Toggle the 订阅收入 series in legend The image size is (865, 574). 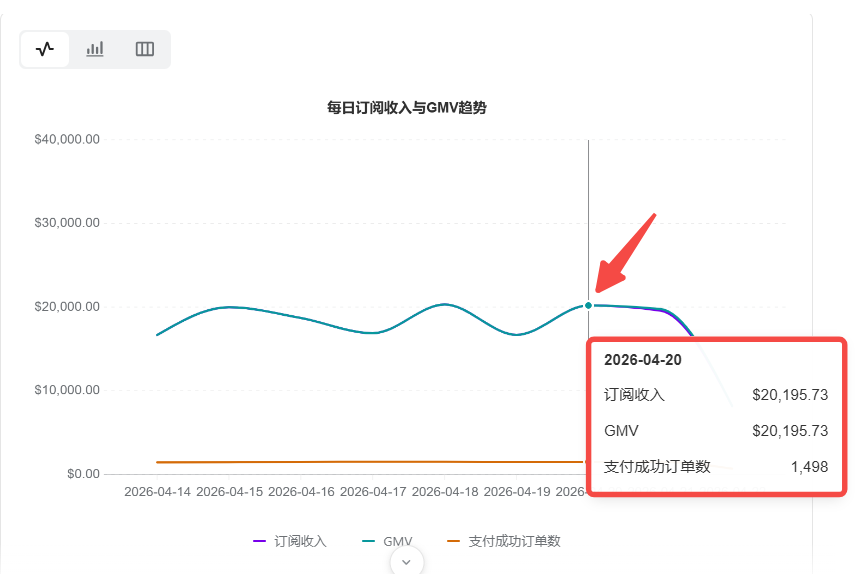[x=291, y=541]
